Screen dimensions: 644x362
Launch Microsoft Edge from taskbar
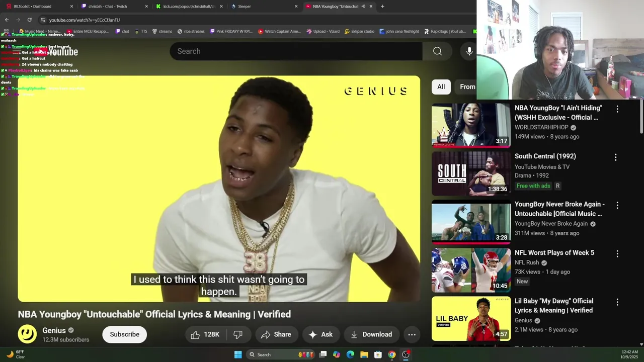[350, 354]
